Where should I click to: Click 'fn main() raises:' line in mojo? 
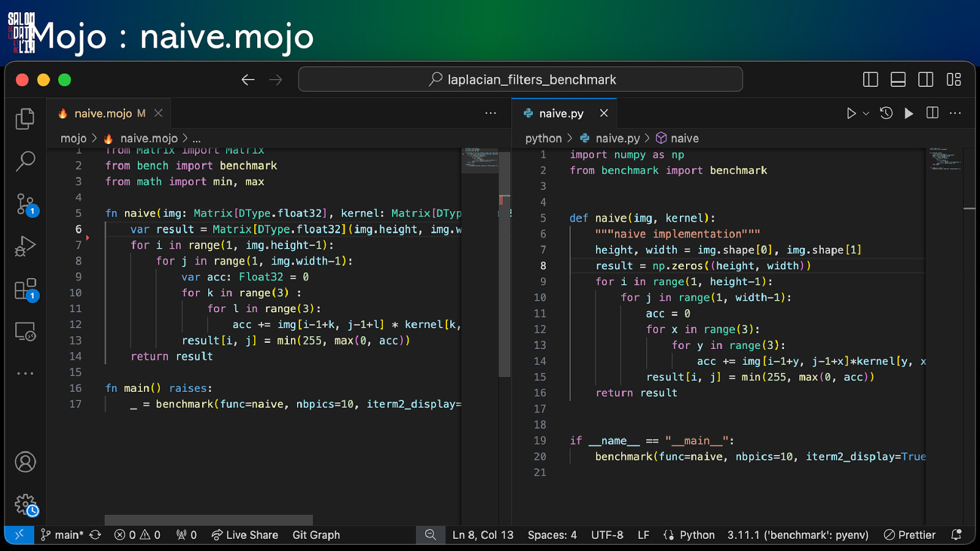click(159, 388)
